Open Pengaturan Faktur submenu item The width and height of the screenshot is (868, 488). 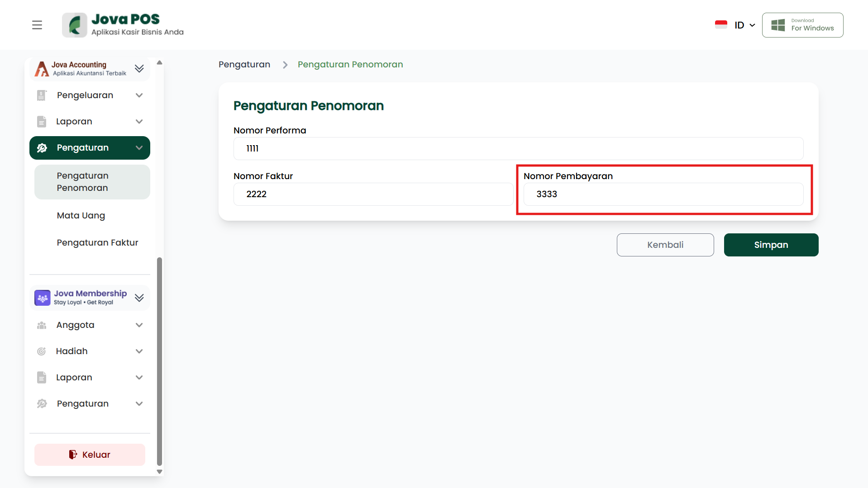point(97,243)
